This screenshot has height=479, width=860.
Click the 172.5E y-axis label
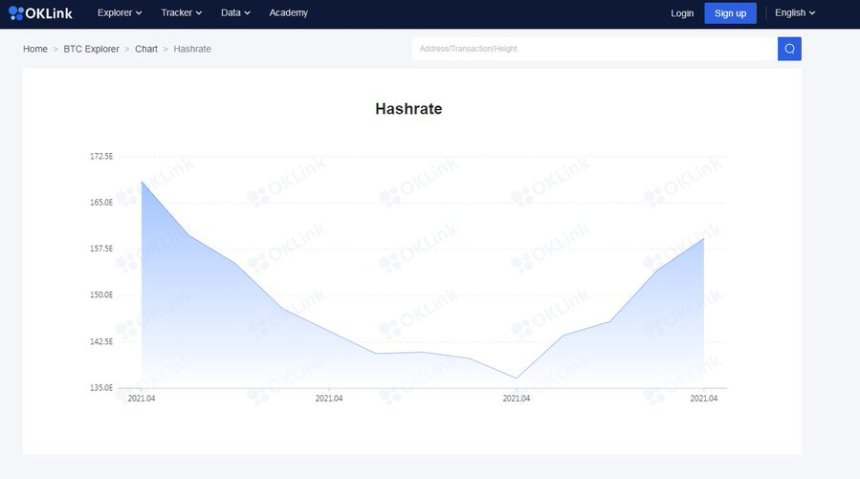(101, 157)
